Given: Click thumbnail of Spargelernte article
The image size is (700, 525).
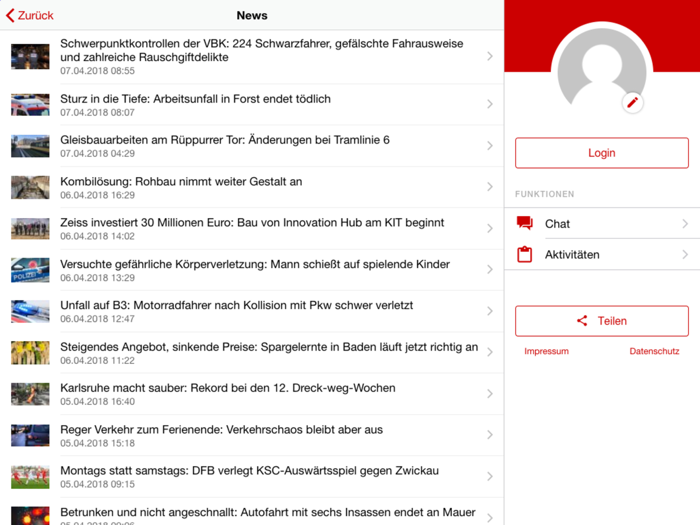Looking at the screenshot, I should (30, 353).
